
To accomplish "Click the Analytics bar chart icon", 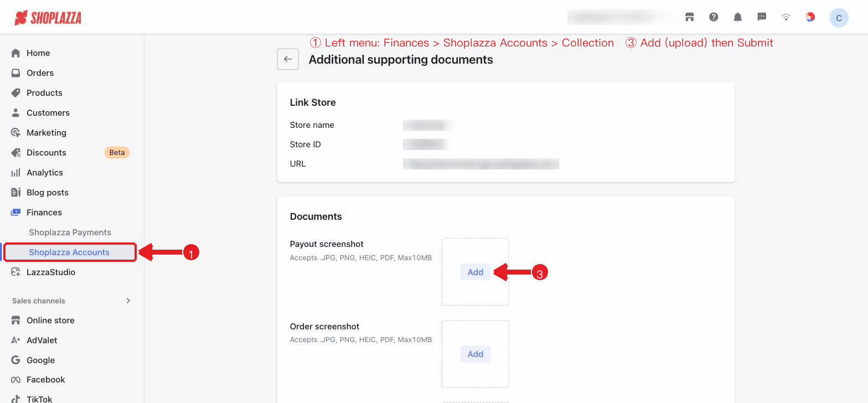I will coord(15,173).
